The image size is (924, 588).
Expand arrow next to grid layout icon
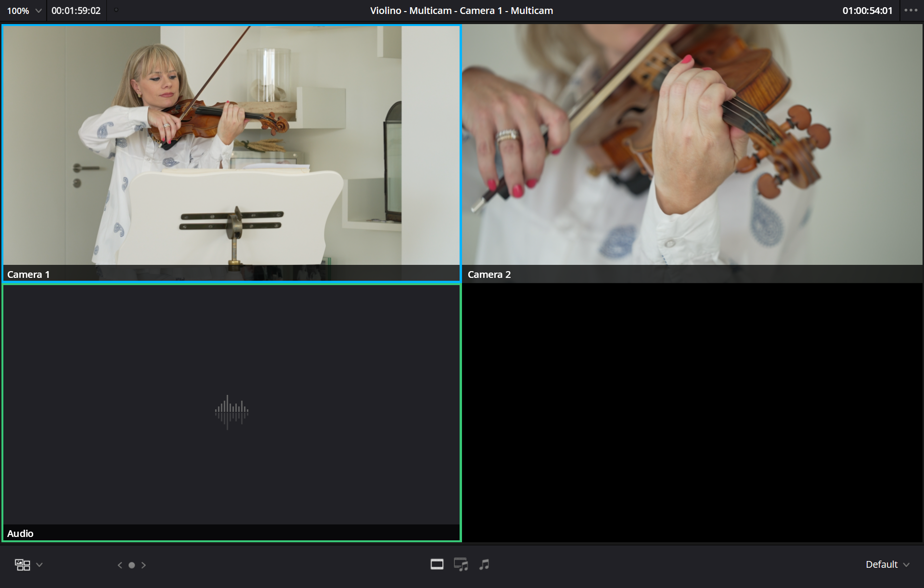pyautogui.click(x=39, y=565)
